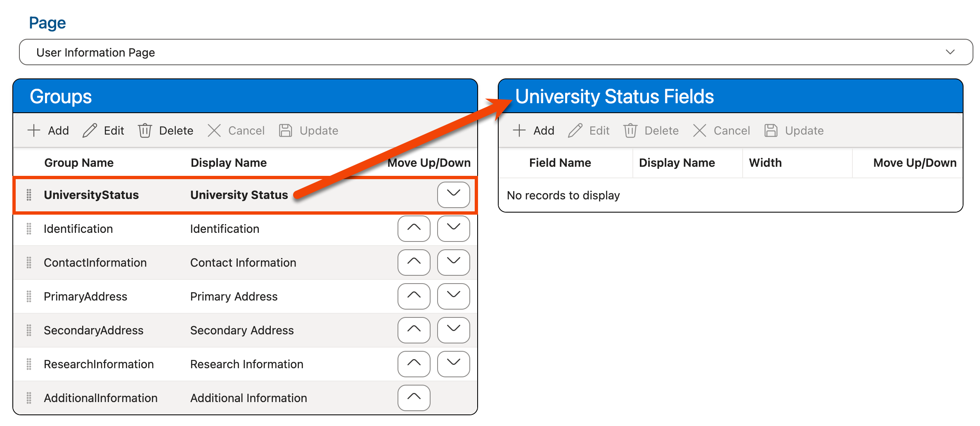The height and width of the screenshot is (426, 980).
Task: Click the Edit pencil in University Status Fields
Action: (x=575, y=130)
